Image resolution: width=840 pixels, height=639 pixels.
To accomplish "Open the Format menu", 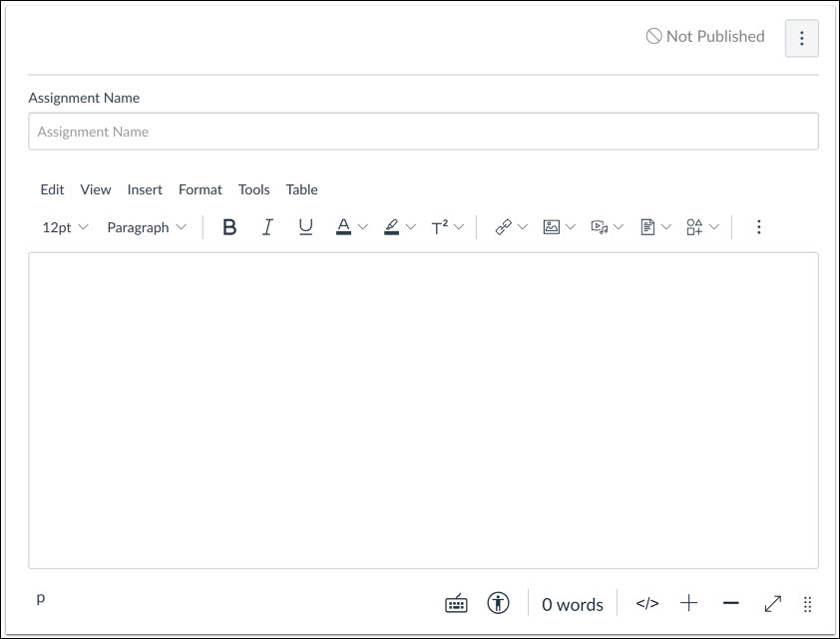I will 201,189.
